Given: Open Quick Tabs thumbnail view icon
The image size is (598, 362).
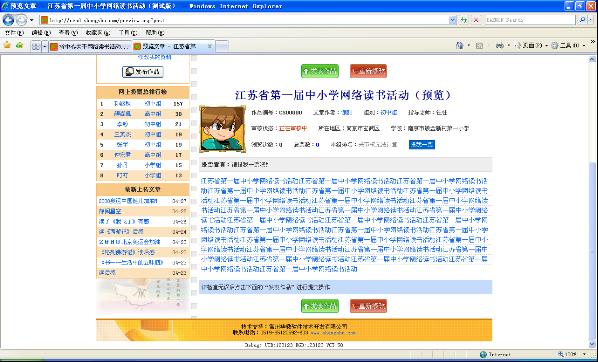Looking at the screenshot, I should pyautogui.click(x=35, y=46).
